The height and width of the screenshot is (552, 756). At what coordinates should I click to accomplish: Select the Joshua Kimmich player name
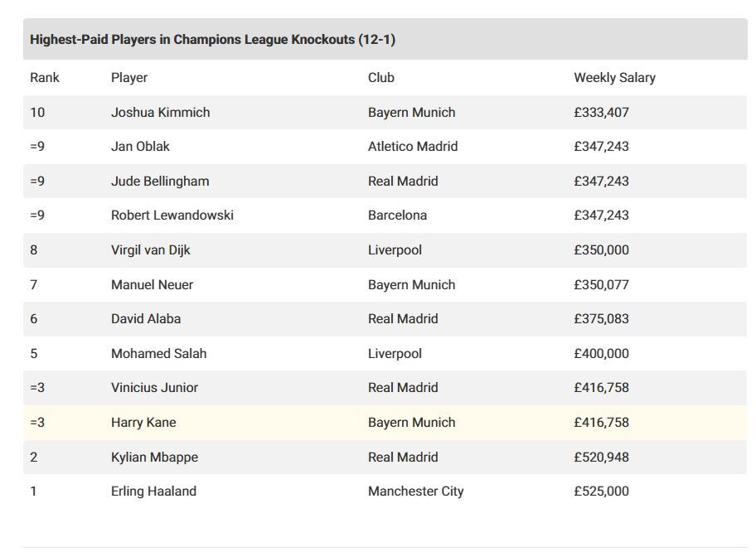pyautogui.click(x=160, y=113)
